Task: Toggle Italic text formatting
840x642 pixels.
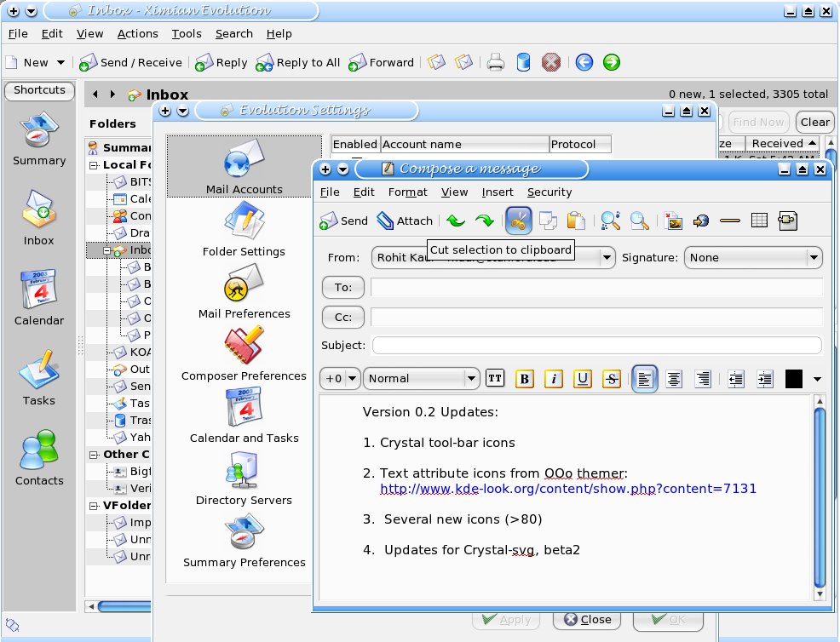Action: coord(554,379)
